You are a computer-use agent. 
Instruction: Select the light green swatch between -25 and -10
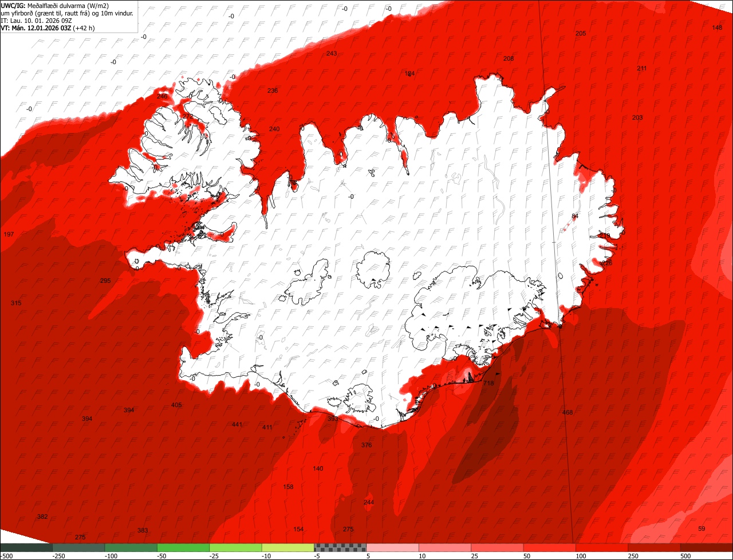[x=235, y=547]
